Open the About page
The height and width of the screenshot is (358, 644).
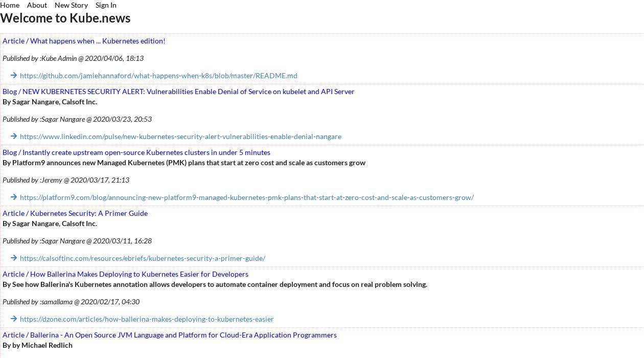point(37,5)
